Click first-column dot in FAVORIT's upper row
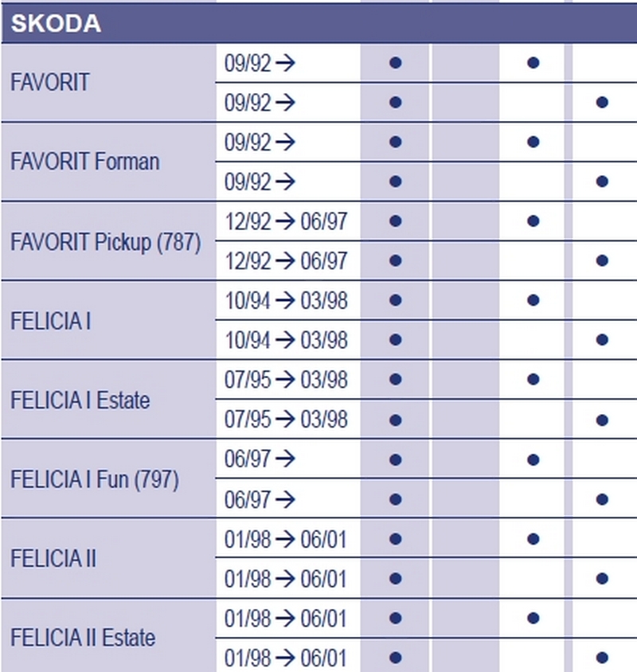Viewport: 637px width, 672px height. [x=395, y=63]
